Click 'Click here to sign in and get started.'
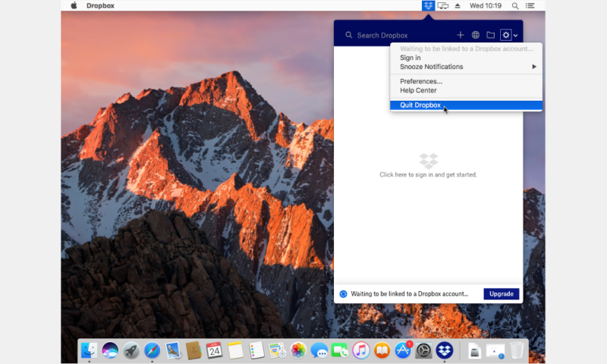The width and height of the screenshot is (607, 364). [428, 175]
